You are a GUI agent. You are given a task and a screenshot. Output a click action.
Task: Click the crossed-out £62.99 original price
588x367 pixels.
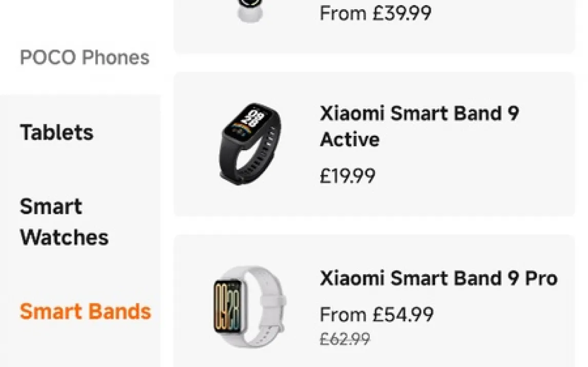pyautogui.click(x=344, y=339)
